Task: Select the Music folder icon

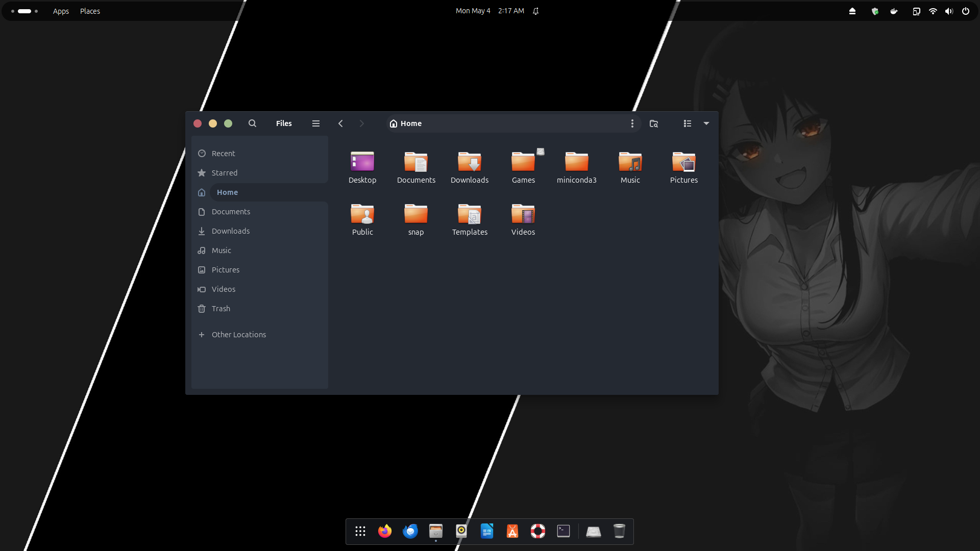Action: click(630, 161)
